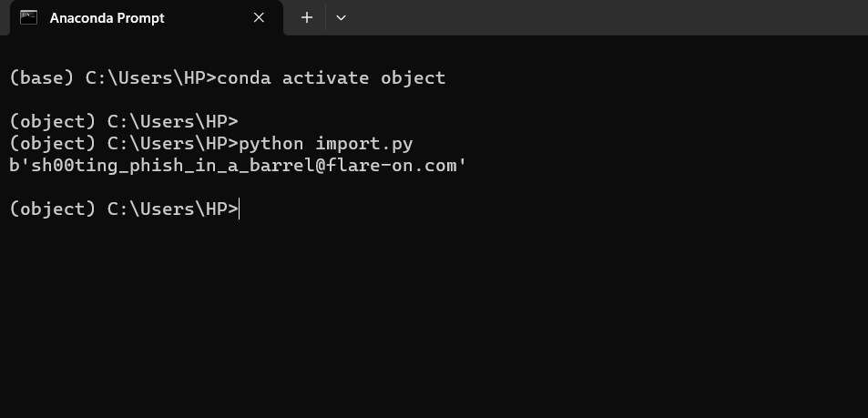The height and width of the screenshot is (418, 868).
Task: Click the Anaconda Prompt terminal icon
Action: [x=29, y=17]
